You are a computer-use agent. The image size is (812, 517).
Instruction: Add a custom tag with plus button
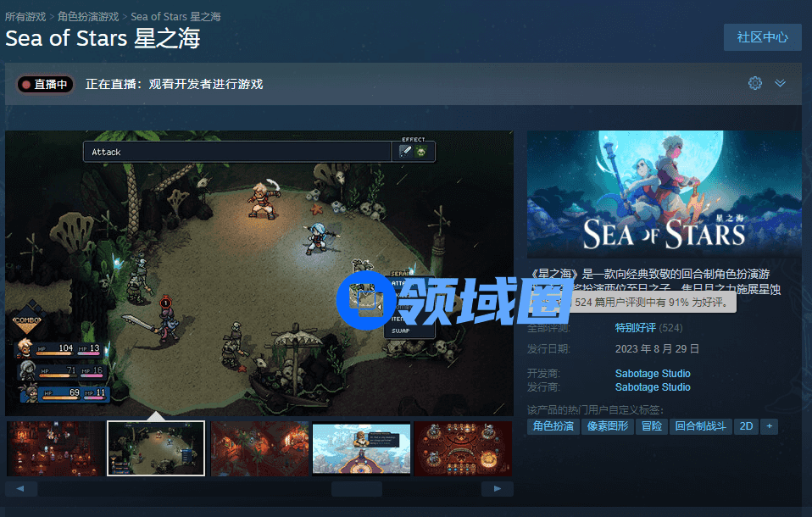click(x=769, y=426)
